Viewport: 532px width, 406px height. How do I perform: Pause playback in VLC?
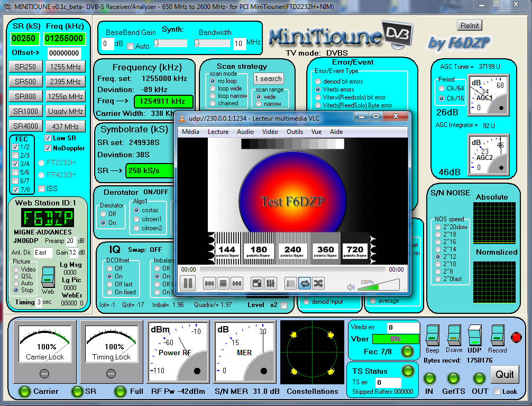(188, 283)
